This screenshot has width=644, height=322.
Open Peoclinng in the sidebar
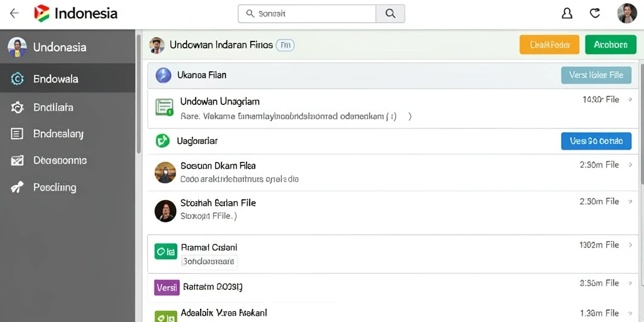(x=67, y=187)
